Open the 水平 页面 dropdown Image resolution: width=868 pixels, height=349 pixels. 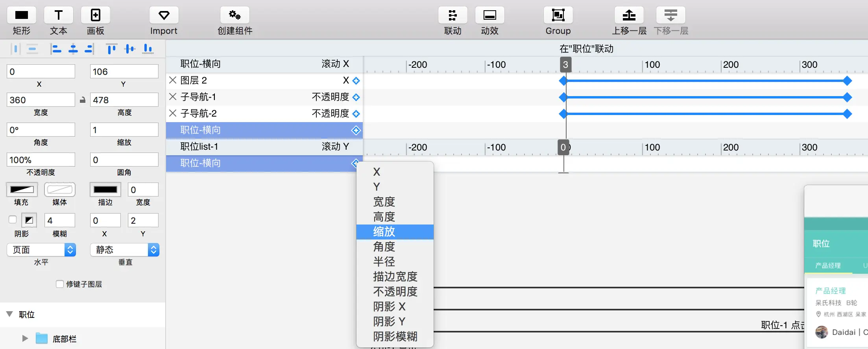click(x=41, y=250)
